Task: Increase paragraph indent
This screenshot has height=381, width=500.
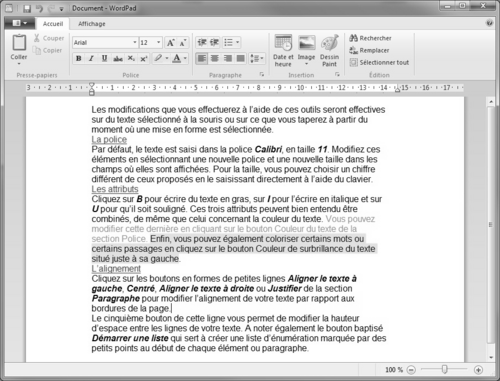Action: point(214,42)
